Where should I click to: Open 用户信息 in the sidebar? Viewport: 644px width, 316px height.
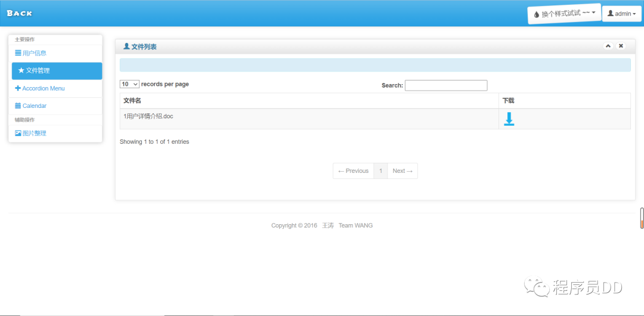(55, 53)
